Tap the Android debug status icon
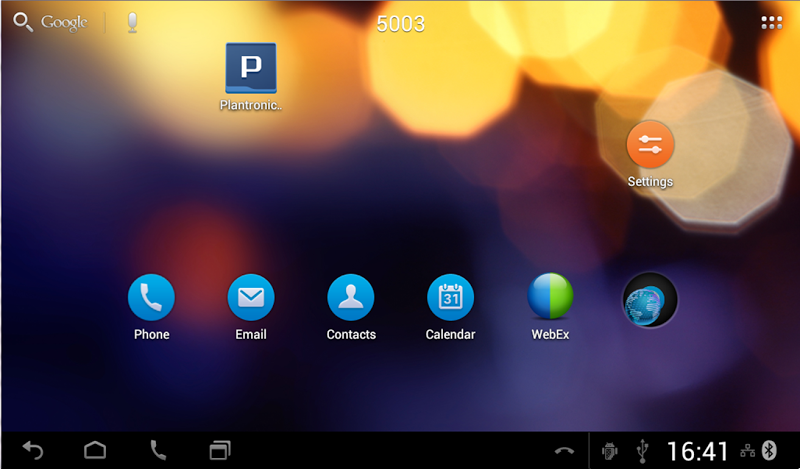Screen dimensions: 800x469 pyautogui.click(x=609, y=451)
